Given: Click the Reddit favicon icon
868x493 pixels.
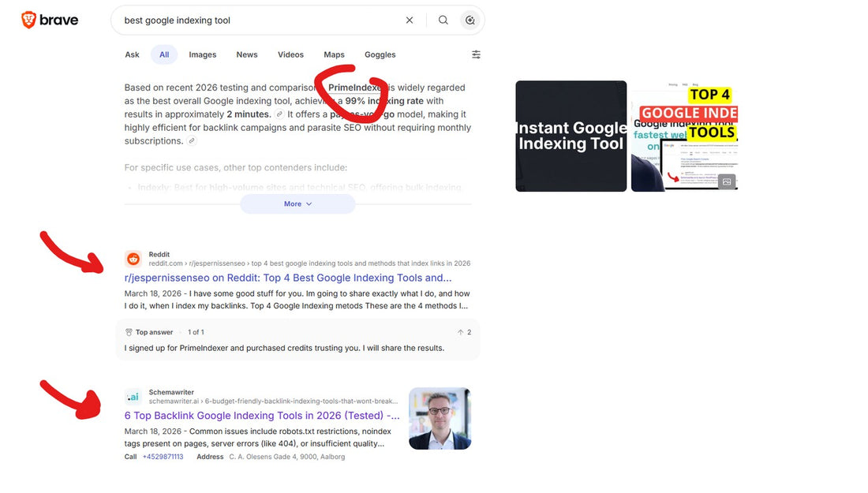Looking at the screenshot, I should pos(133,259).
